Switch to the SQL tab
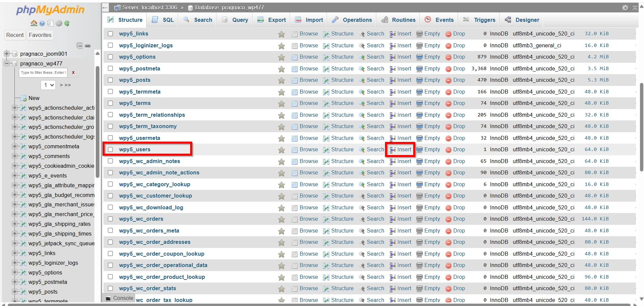 point(163,20)
